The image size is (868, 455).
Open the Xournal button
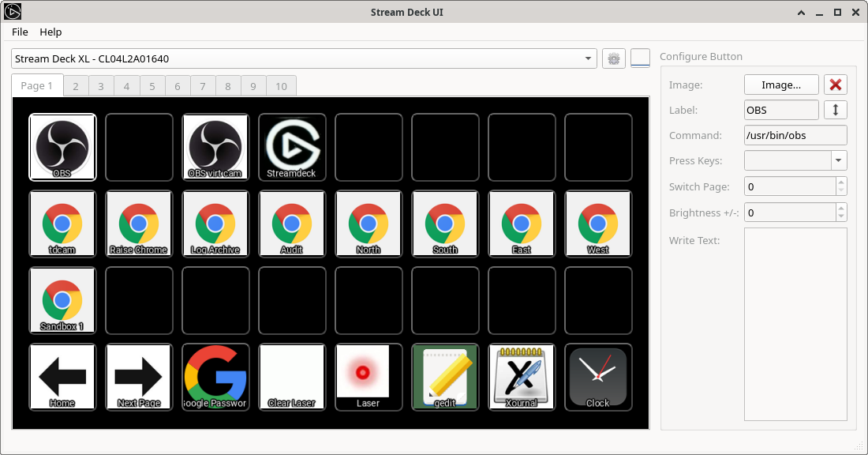522,377
